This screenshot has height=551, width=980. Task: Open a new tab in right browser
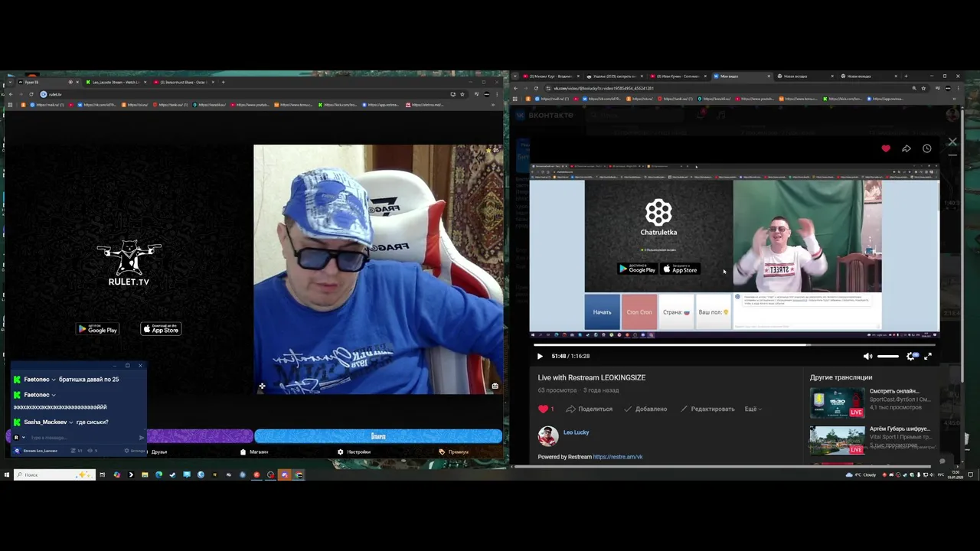click(906, 77)
